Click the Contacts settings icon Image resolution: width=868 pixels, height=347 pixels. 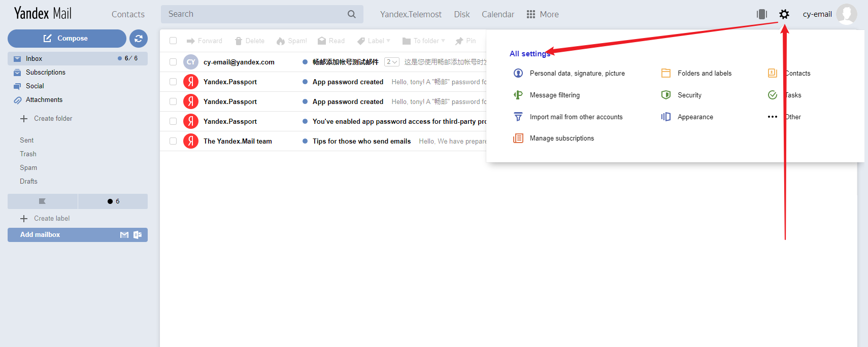(x=773, y=73)
